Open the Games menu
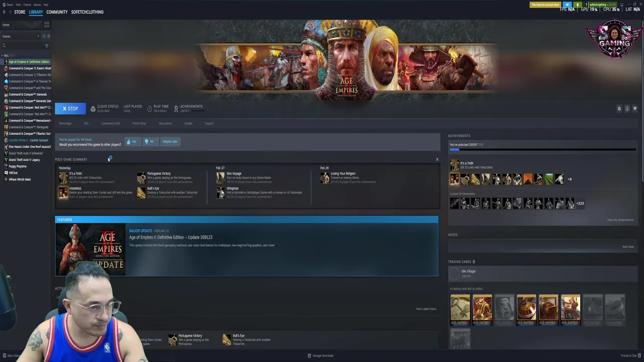This screenshot has width=644, height=362. (x=37, y=5)
